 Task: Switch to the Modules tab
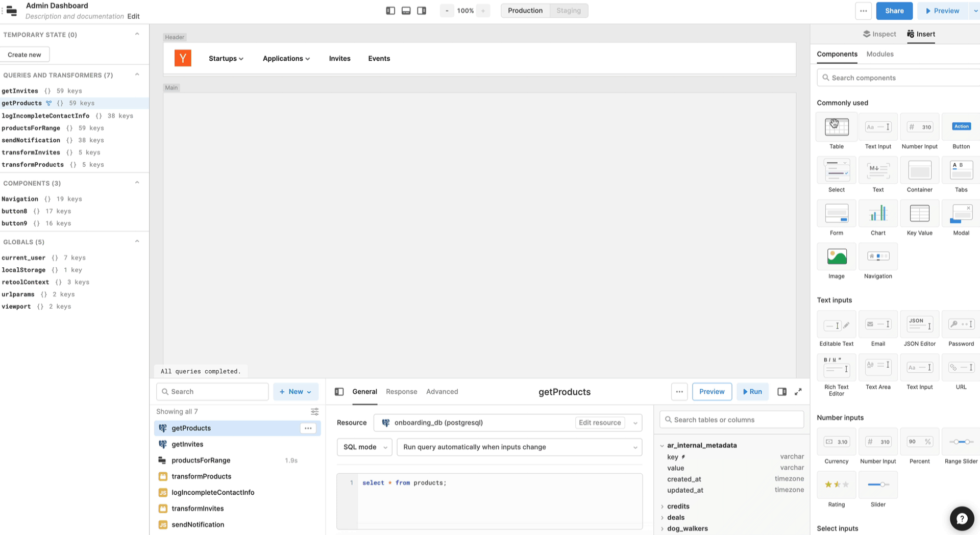pos(880,54)
